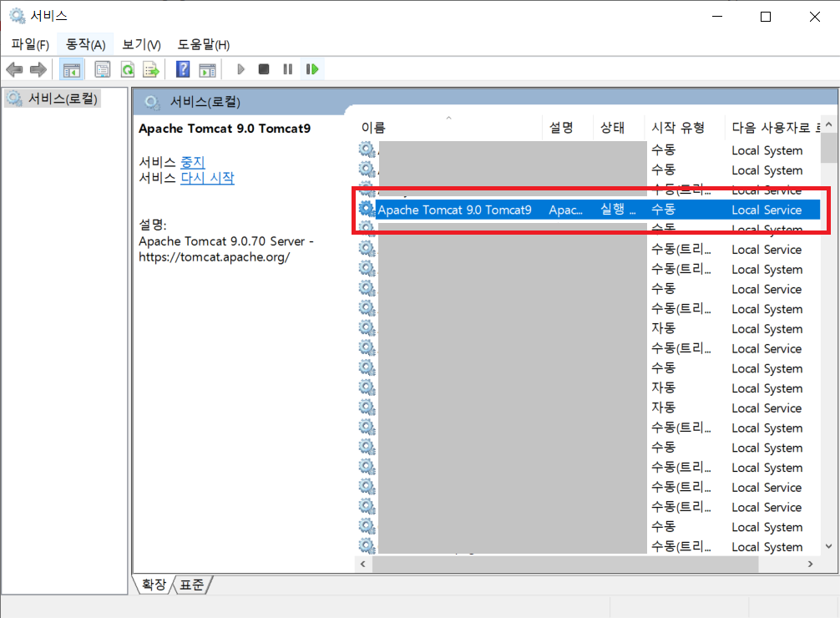Screen dimensions: 840x618
Task: Click the Start Service play icon
Action: (240, 69)
